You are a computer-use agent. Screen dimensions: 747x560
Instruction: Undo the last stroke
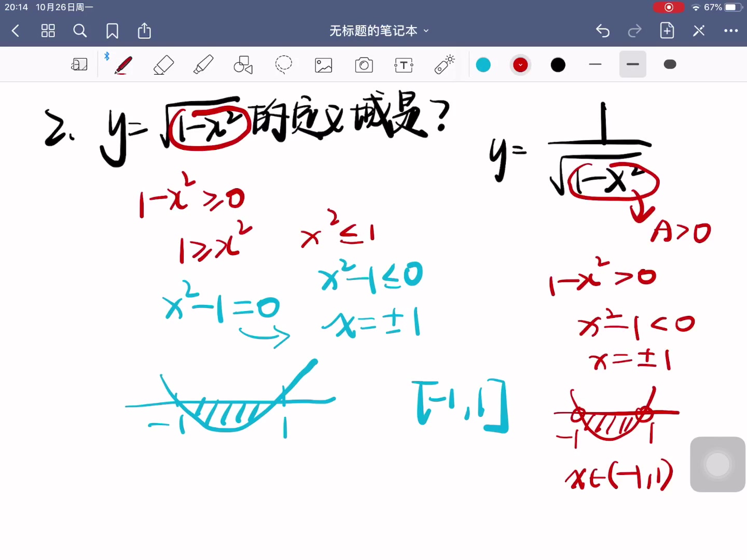[x=602, y=31]
